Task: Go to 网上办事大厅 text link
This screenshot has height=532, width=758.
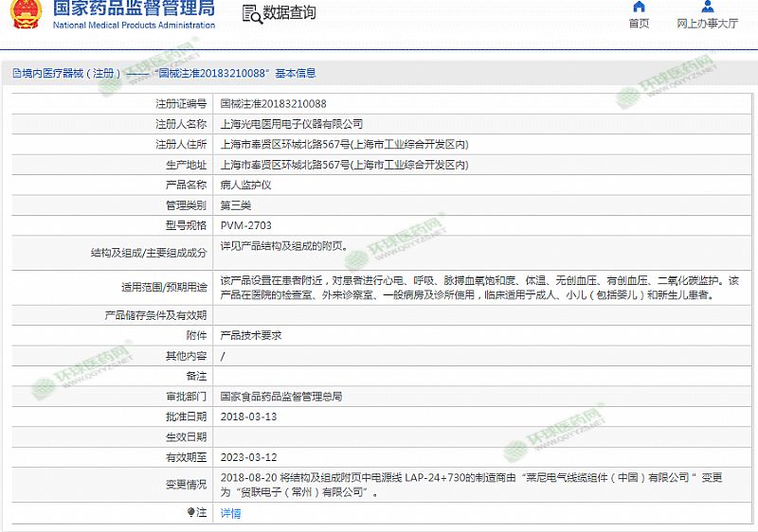Action: 707,24
